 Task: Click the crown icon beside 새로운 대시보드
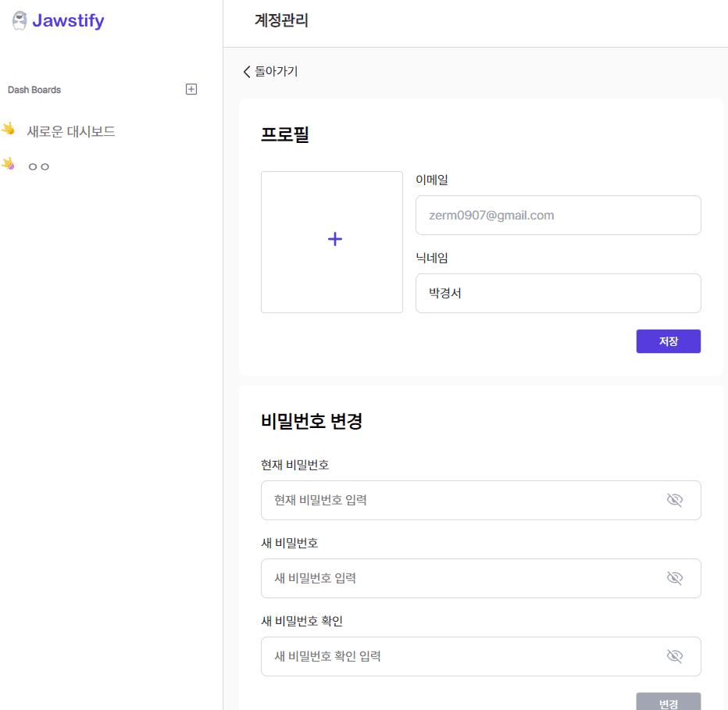click(x=10, y=129)
